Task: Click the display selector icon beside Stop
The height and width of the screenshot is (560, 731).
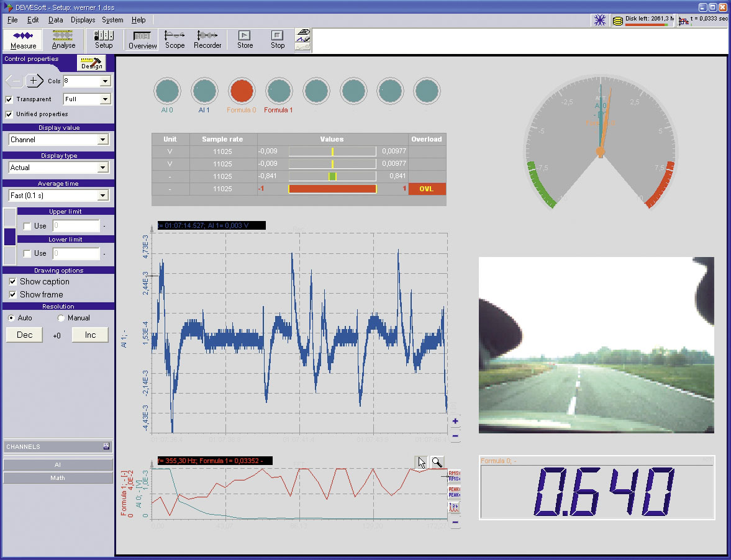Action: coord(302,40)
